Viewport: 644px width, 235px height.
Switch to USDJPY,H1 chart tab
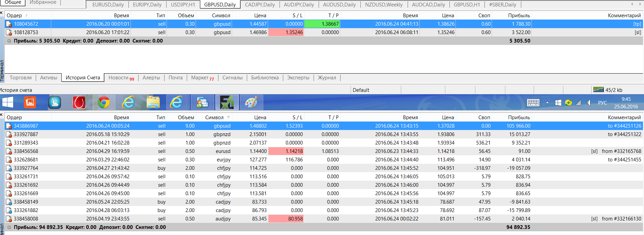[x=183, y=5]
